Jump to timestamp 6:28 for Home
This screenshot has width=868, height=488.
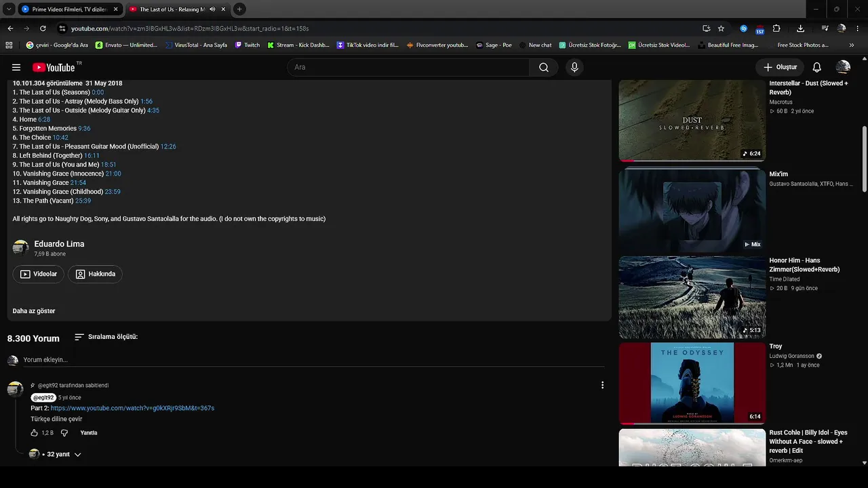[x=44, y=119]
